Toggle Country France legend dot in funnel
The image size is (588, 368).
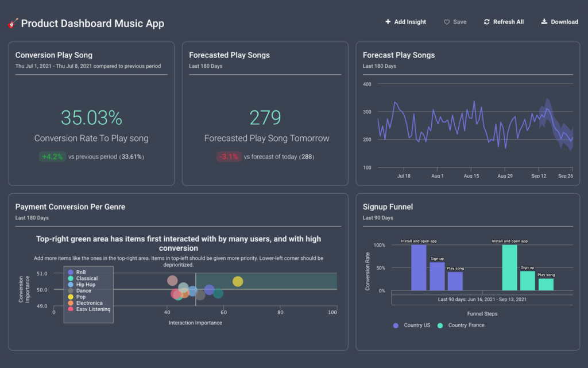coord(440,325)
